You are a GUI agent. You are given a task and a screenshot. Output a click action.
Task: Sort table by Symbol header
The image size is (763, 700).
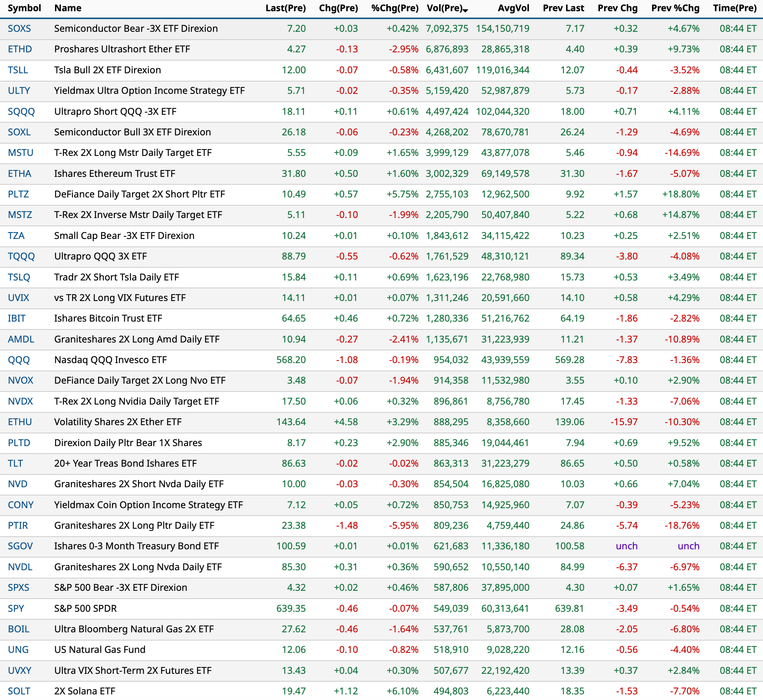click(x=24, y=8)
